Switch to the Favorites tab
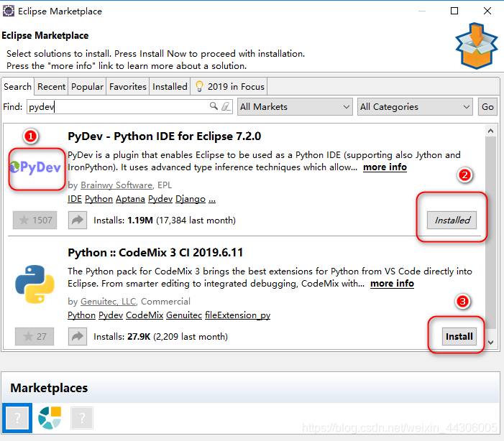Viewport: 504px width, 441px height. pos(127,87)
